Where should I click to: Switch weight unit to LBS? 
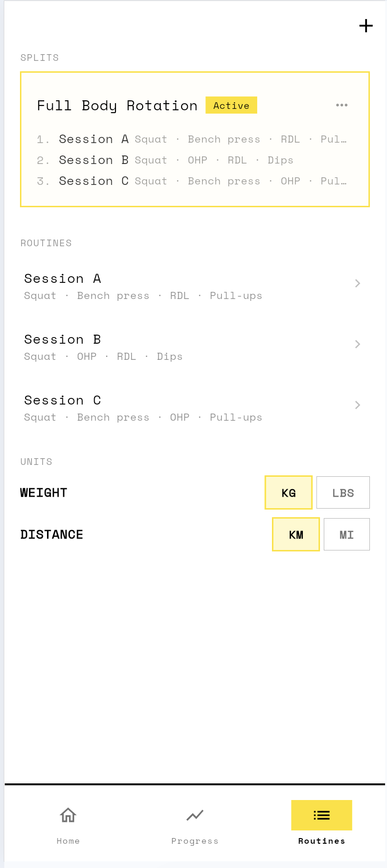343,492
